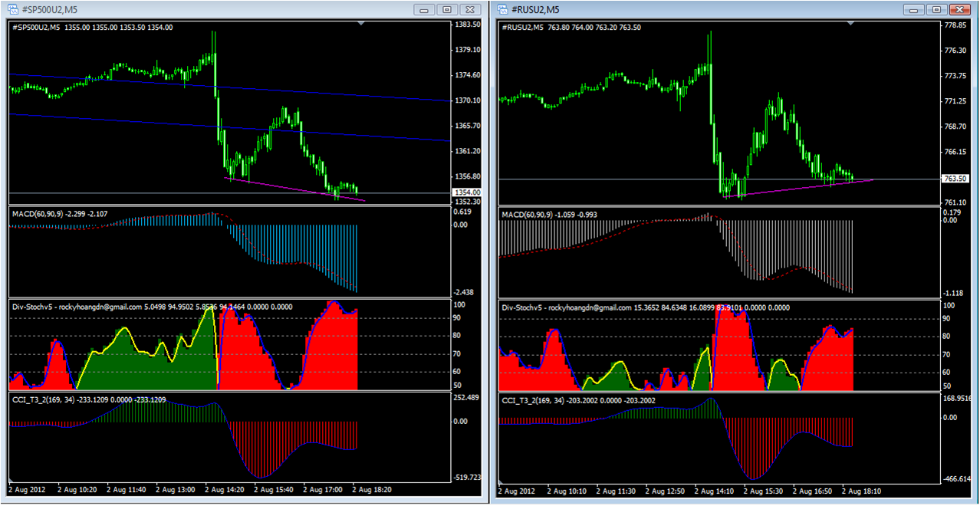Click the MACD scale value 0.619
This screenshot has width=980, height=506.
(462, 211)
